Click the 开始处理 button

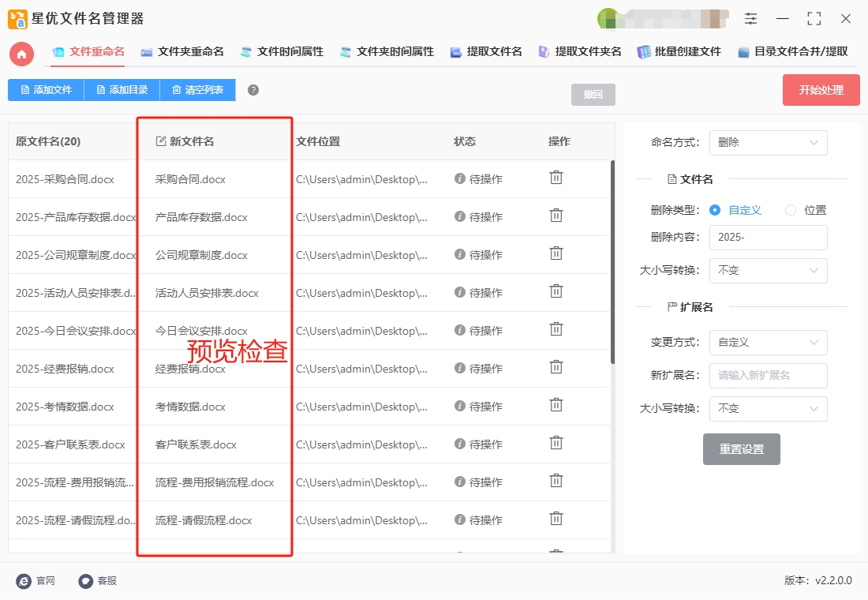(x=821, y=90)
